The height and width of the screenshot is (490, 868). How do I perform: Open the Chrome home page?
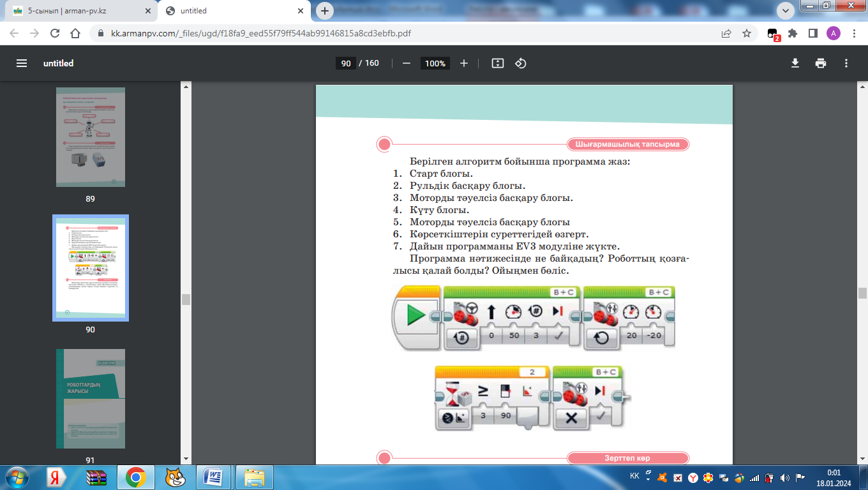coord(75,33)
